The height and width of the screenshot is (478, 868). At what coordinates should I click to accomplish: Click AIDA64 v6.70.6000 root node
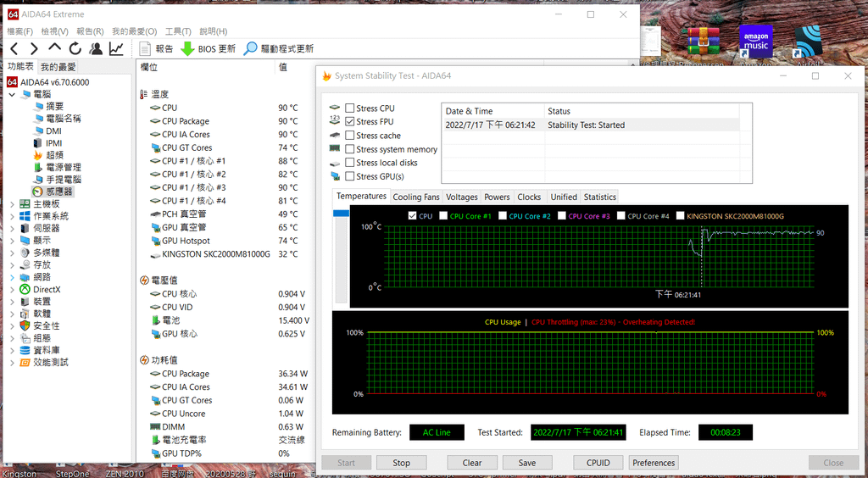(48, 82)
